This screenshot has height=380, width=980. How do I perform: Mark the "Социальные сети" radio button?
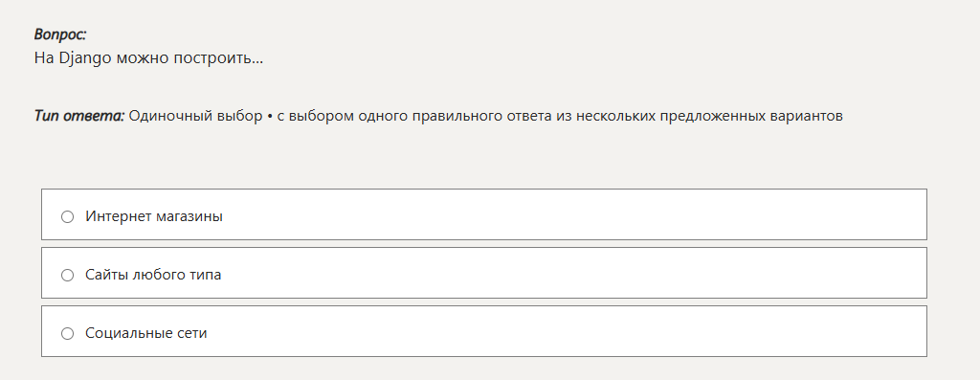[x=68, y=334]
